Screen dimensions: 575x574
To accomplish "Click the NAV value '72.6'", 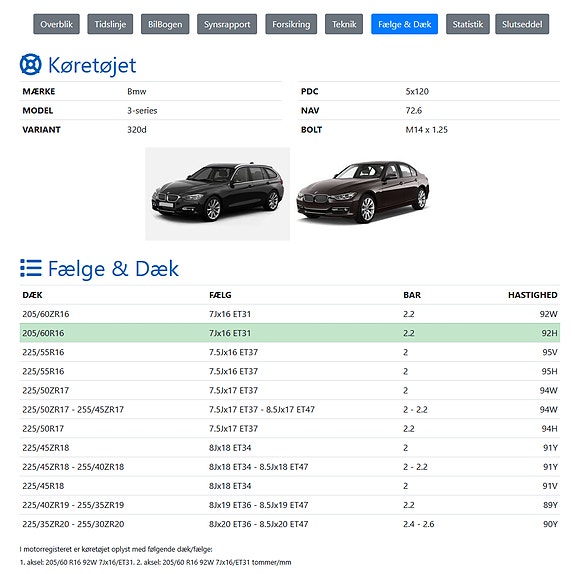I will click(x=414, y=110).
